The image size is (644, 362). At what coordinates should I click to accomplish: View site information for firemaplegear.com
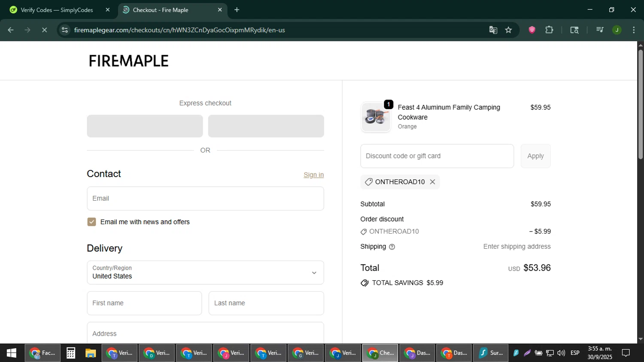[65, 30]
